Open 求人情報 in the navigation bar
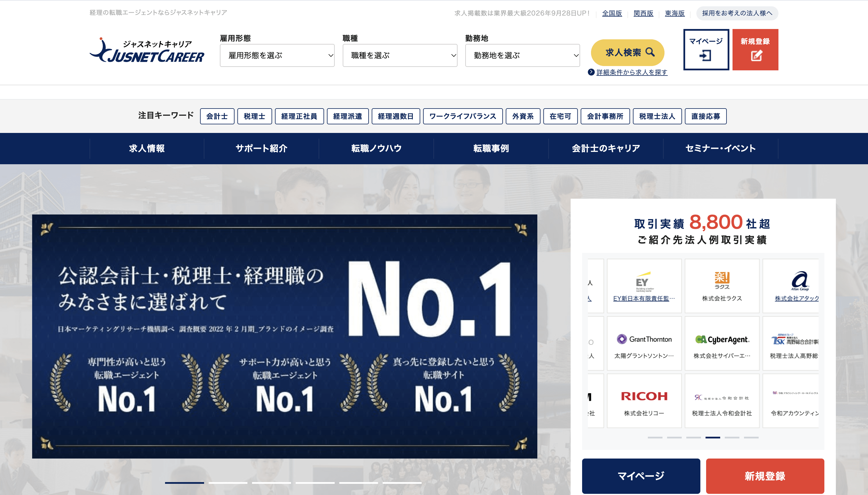The height and width of the screenshot is (495, 868). pyautogui.click(x=147, y=148)
